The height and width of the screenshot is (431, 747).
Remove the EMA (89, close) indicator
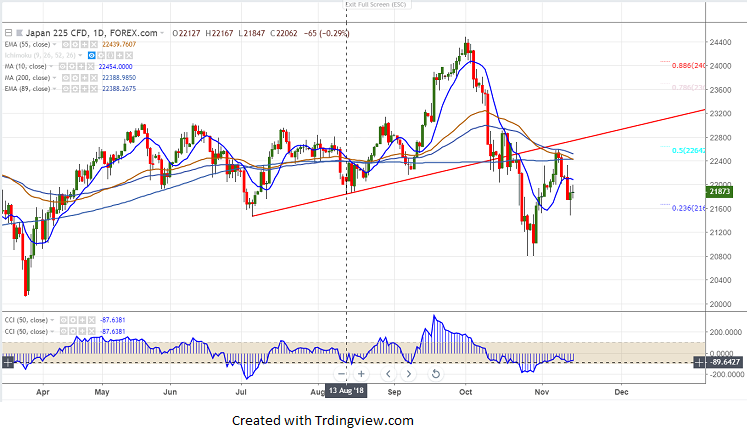click(94, 89)
